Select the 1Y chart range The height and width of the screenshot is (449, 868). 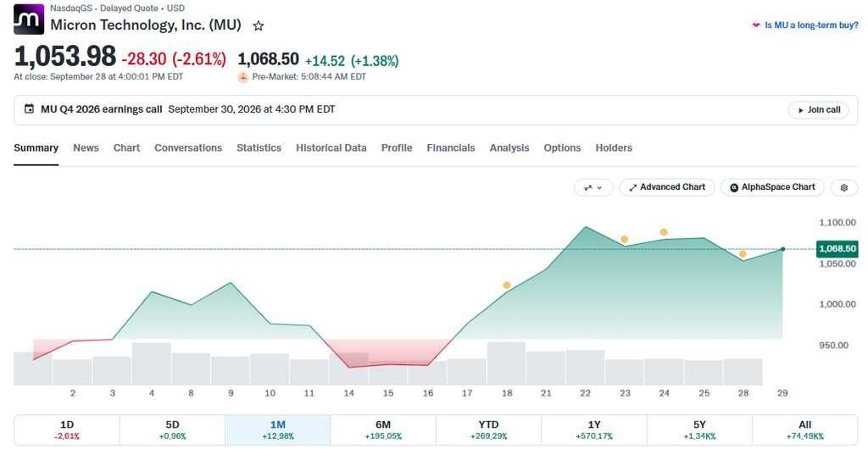point(594,430)
